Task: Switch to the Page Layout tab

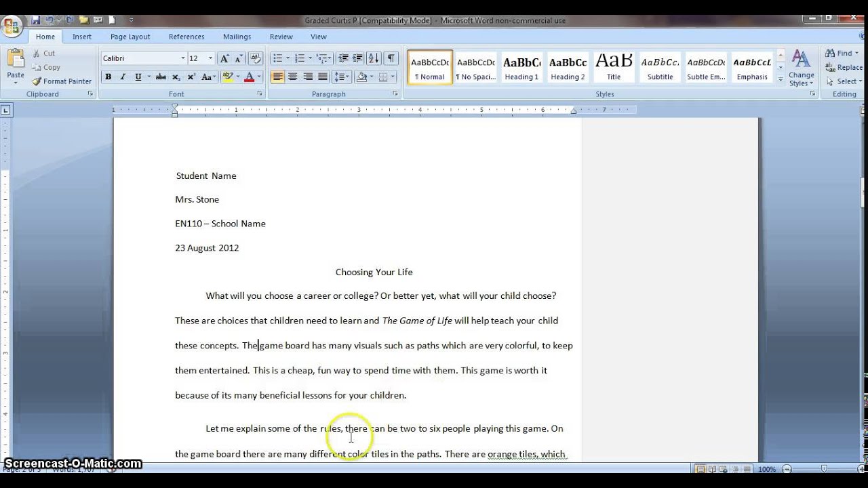Action: click(x=130, y=37)
